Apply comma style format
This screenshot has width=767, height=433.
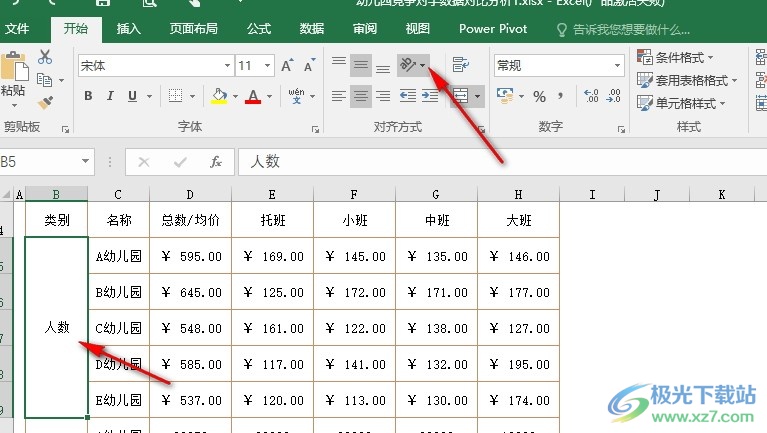[x=561, y=96]
